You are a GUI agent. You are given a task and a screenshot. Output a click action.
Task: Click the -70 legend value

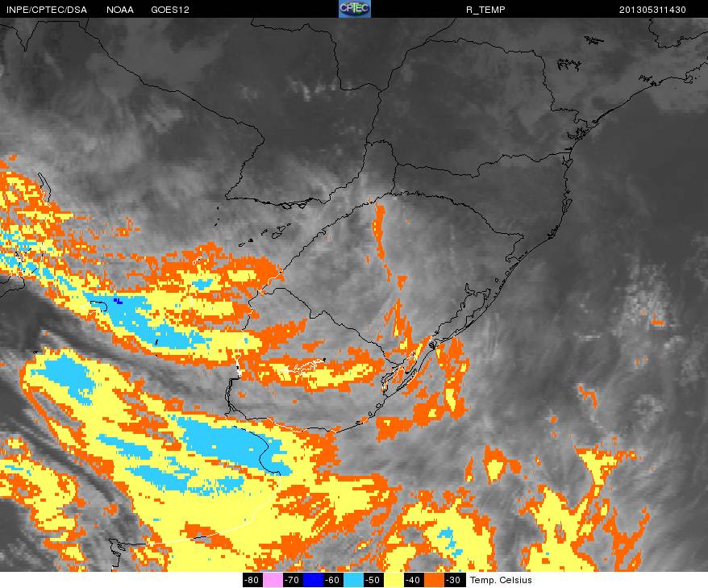coord(293,580)
